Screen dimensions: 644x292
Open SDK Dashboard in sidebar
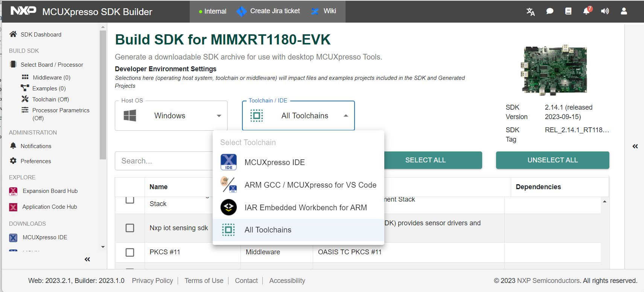point(41,34)
